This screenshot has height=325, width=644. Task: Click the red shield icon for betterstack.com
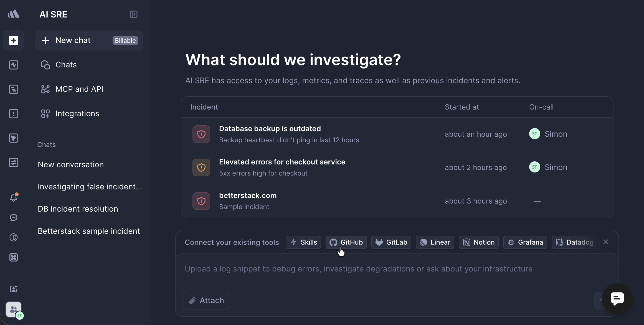pos(201,201)
